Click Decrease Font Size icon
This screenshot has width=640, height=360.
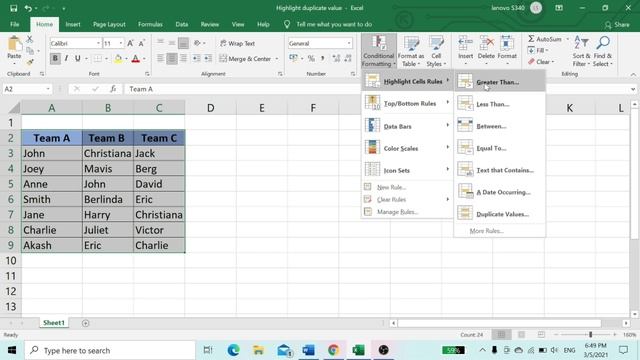141,43
